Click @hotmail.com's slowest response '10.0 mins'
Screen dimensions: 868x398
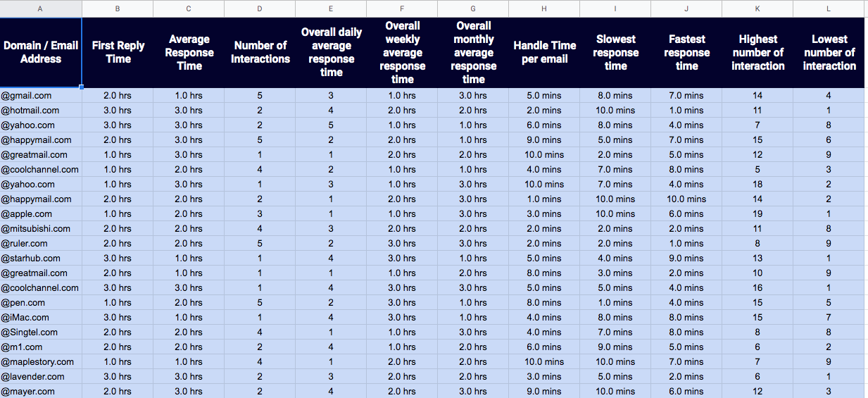[x=615, y=110]
